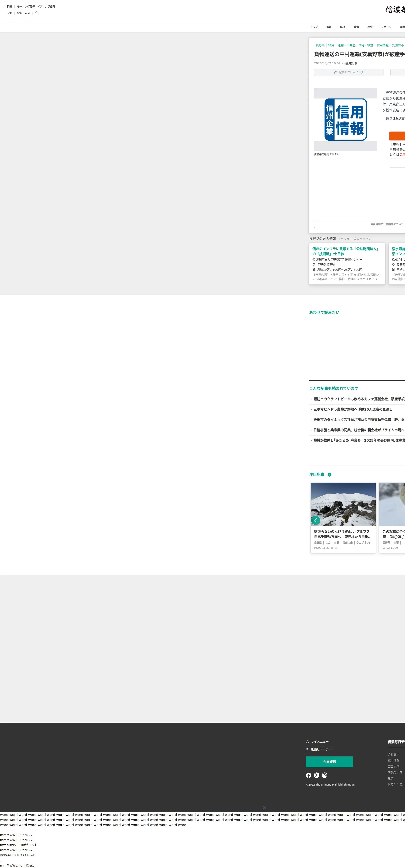Close the bottom banner with X icon

point(265,808)
